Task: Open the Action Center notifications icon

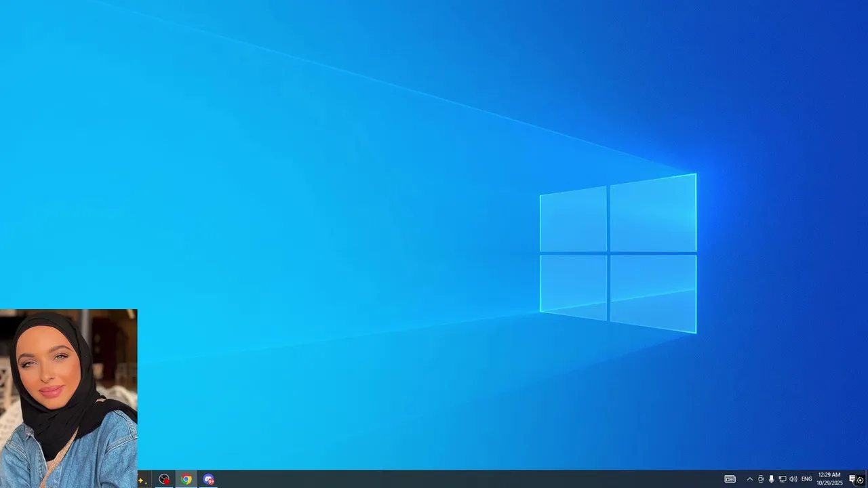Action: coord(853,479)
